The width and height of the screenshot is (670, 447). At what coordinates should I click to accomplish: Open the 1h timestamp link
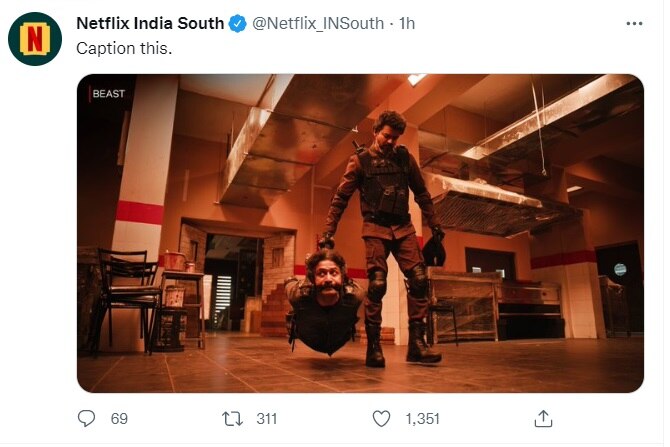point(407,24)
